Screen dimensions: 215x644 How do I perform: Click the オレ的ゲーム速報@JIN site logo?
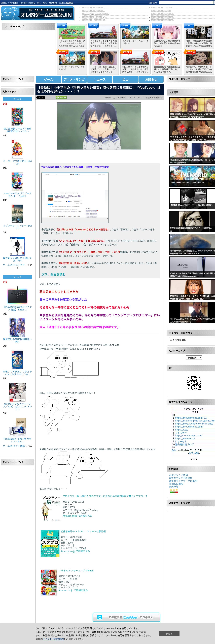[x=38, y=14]
